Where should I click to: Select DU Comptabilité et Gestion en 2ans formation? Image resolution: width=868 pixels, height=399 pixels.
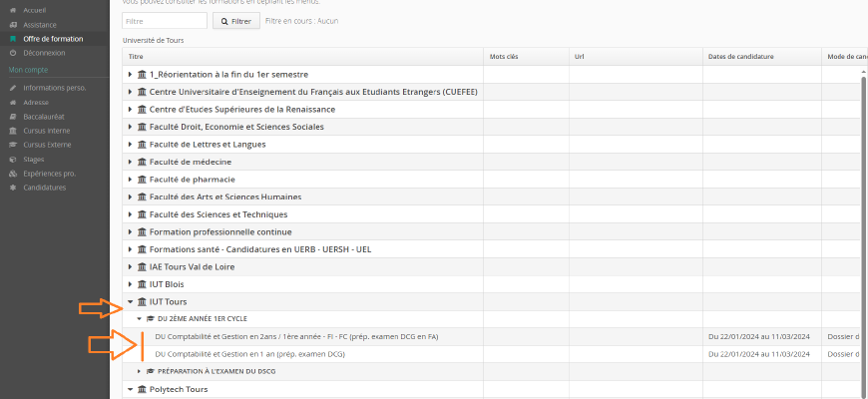(x=296, y=336)
